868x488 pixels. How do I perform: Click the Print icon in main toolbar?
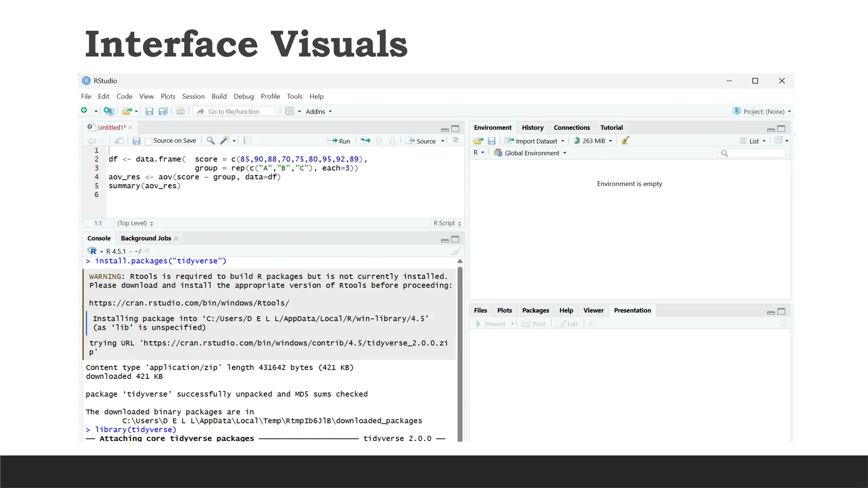(x=181, y=111)
